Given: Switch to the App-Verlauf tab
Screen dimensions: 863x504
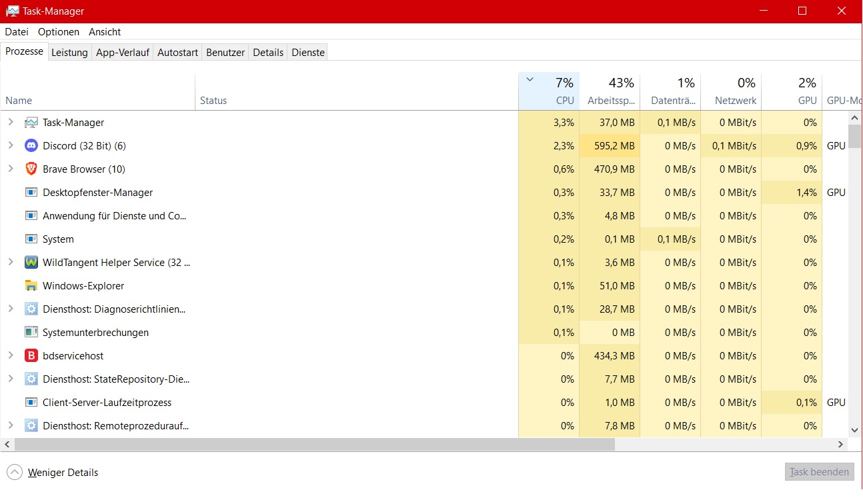Looking at the screenshot, I should coord(123,53).
